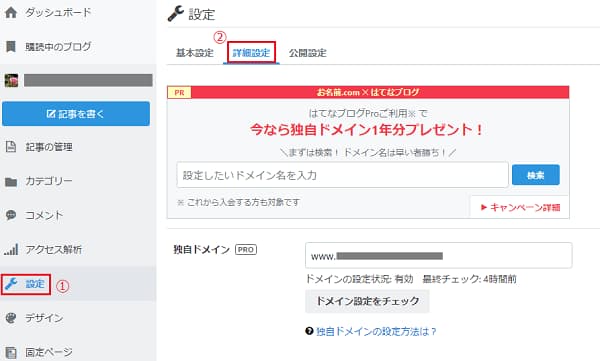Click the 今なら独自ドメイン1年分プレゼント！ headline
The image size is (600, 361).
pyautogui.click(x=367, y=130)
